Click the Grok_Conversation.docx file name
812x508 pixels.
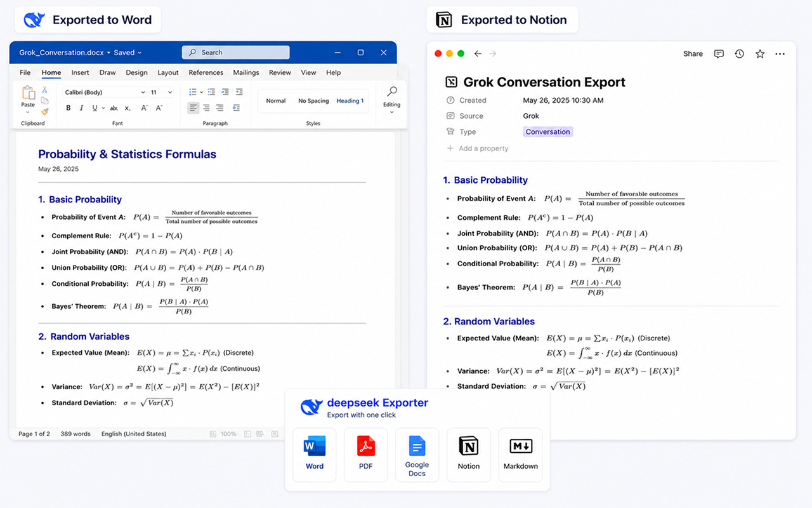pos(62,53)
